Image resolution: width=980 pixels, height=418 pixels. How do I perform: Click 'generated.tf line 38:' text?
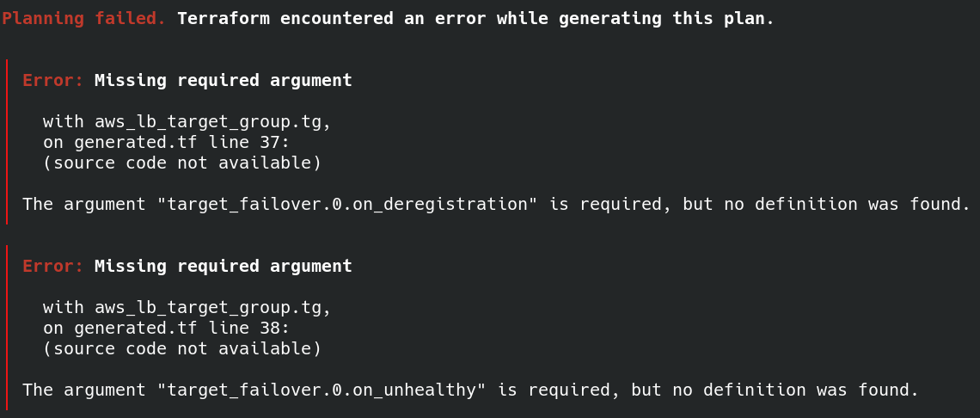[x=182, y=329]
